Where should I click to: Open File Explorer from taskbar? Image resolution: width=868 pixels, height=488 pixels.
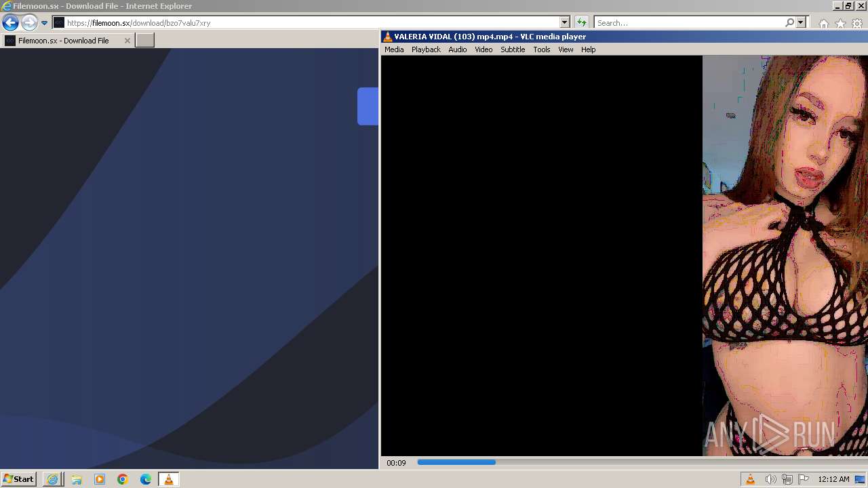tap(77, 479)
